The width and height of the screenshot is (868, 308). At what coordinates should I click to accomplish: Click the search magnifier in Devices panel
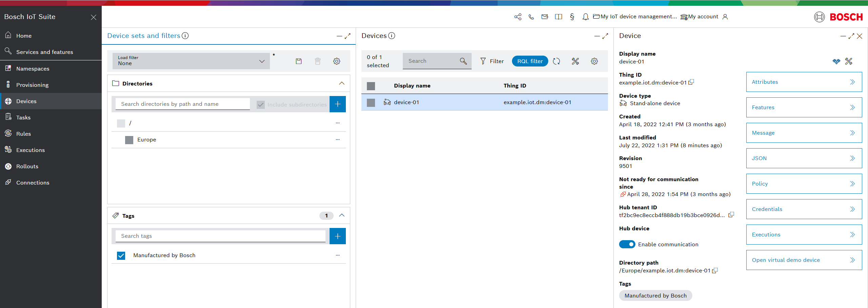(x=463, y=61)
